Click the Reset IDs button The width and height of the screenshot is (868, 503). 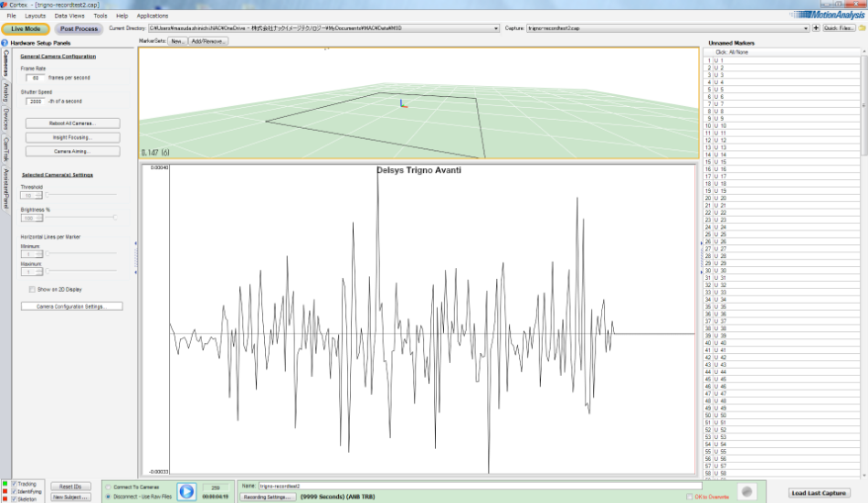(x=71, y=487)
